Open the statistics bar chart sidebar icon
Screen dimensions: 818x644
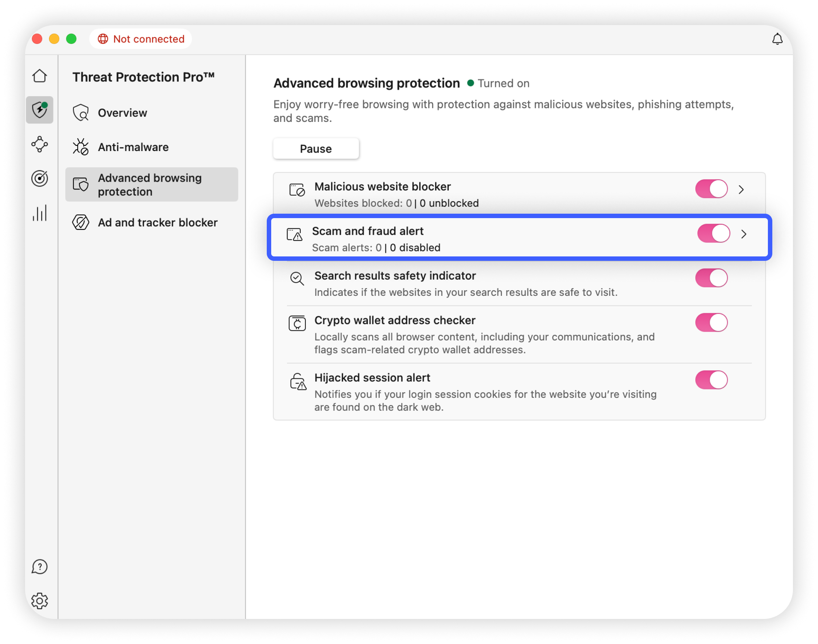39,213
